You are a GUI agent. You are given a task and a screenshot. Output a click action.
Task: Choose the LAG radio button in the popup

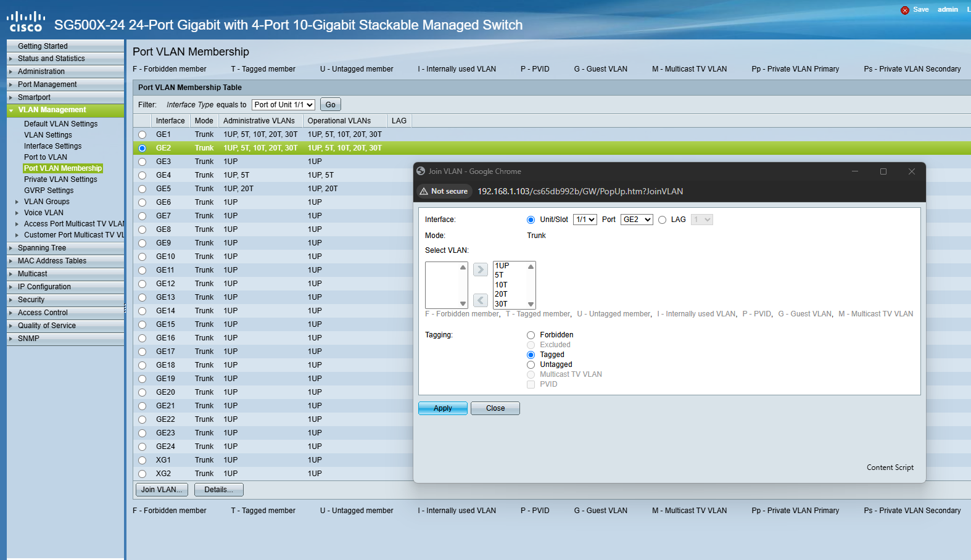662,220
